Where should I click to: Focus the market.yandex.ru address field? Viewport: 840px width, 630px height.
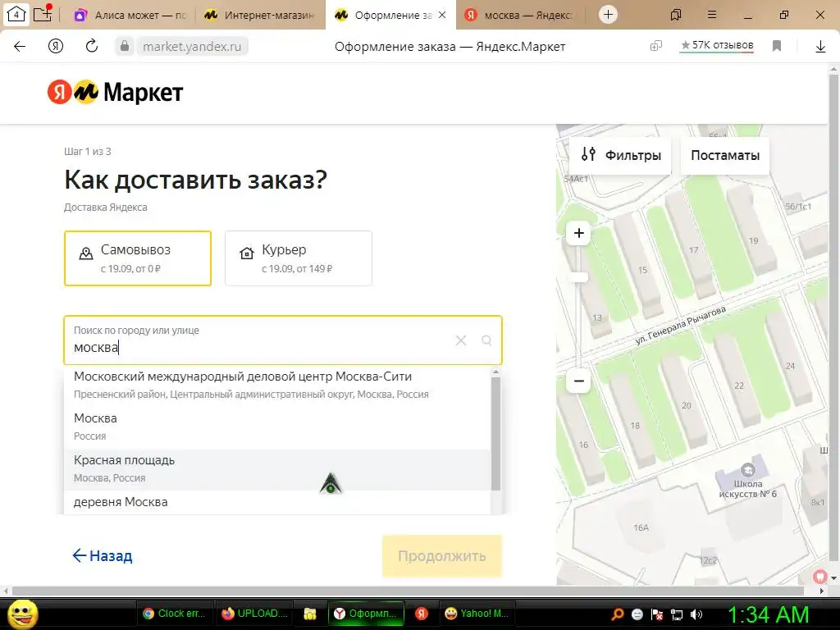point(192,47)
